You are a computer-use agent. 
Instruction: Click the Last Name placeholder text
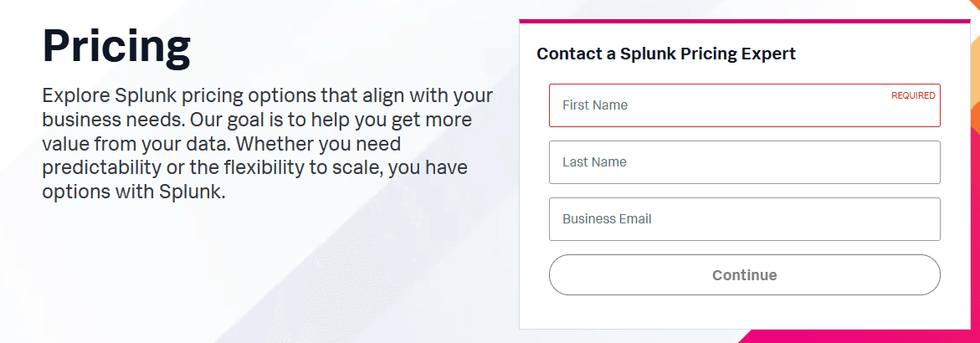(x=594, y=162)
